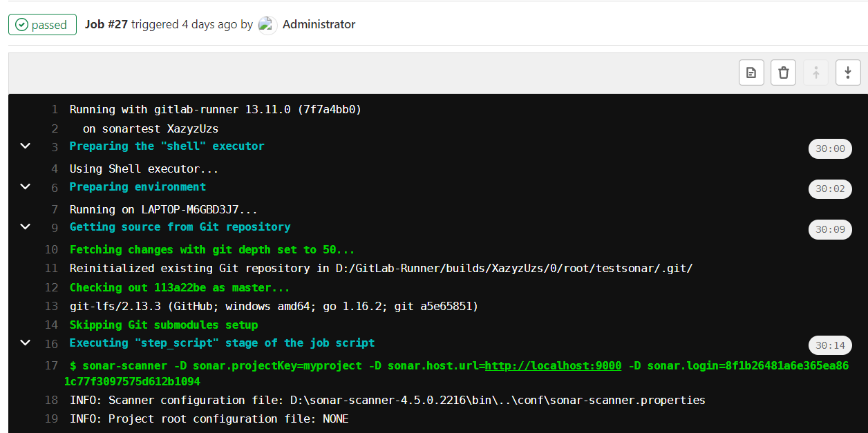Collapse the 'Preparing the shell executor' section
This screenshot has width=868, height=433.
pos(25,146)
